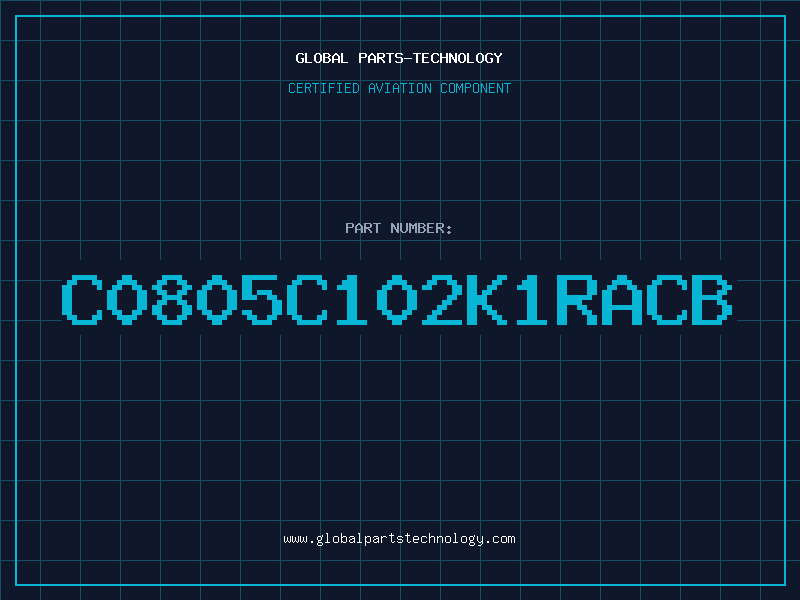Click the digit 8 in the part number
Viewport: 800px width, 600px height.
[x=172, y=299]
